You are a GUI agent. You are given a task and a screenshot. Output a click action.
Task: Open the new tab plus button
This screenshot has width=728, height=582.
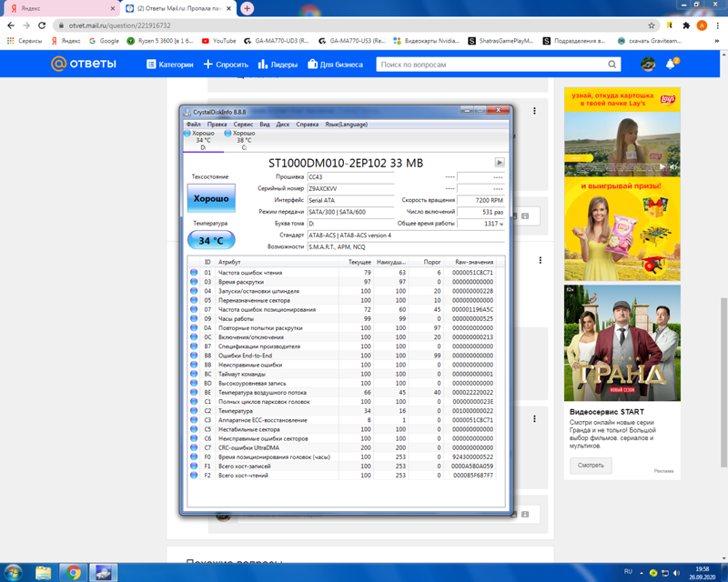pyautogui.click(x=247, y=8)
